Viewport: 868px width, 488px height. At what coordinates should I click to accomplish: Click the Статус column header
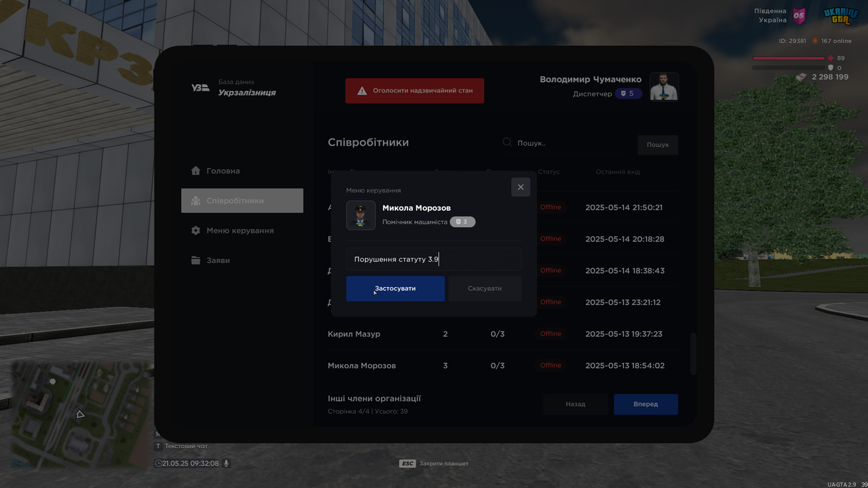pos(549,172)
